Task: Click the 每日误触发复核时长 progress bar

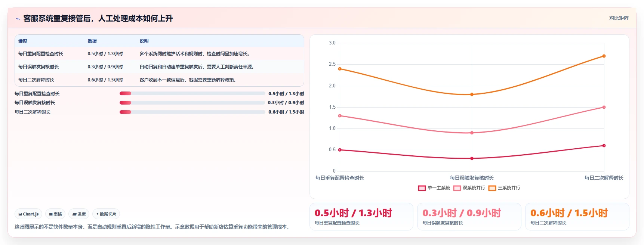Action: click(192, 103)
